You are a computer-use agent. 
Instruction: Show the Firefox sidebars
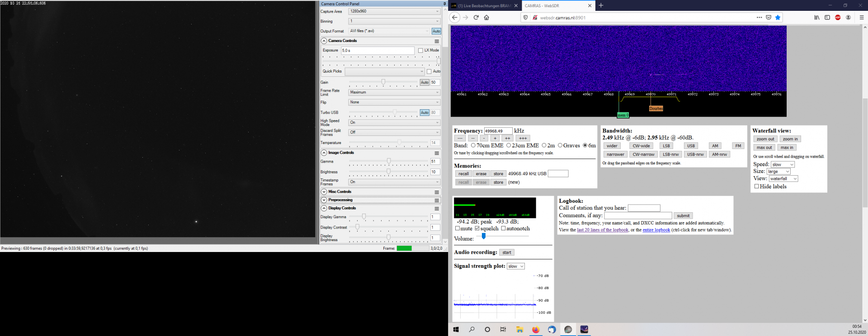pos(827,18)
